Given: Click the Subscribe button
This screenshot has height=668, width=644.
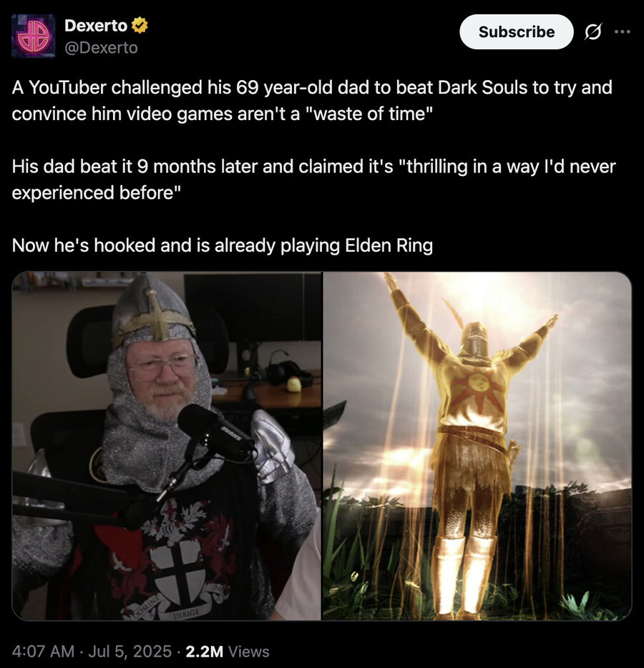Looking at the screenshot, I should pos(516,32).
